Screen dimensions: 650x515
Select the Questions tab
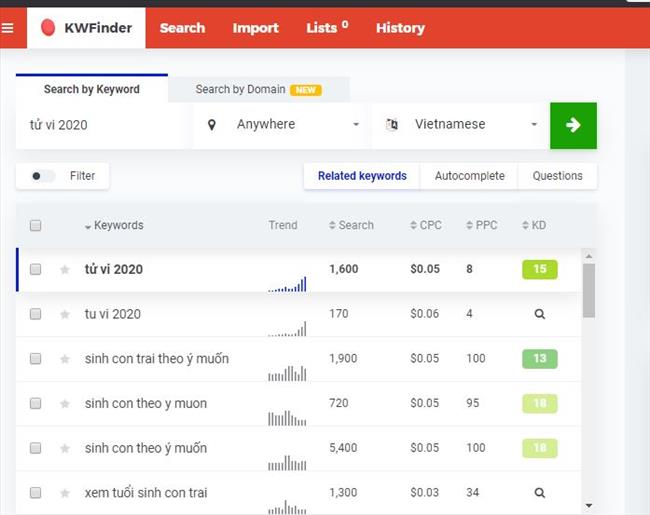(x=558, y=176)
